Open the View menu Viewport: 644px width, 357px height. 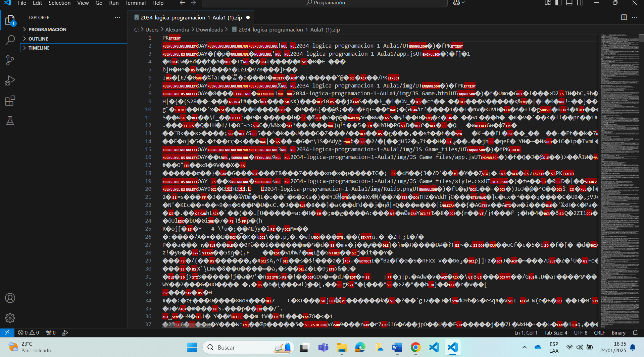(83, 3)
